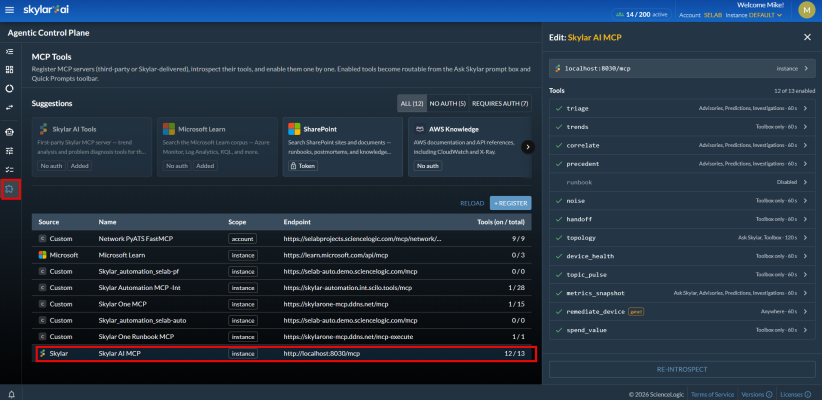Screen dimensions: 822x400
Task: Select the Skylar Automation MCP -Int row
Action: [x=282, y=288]
